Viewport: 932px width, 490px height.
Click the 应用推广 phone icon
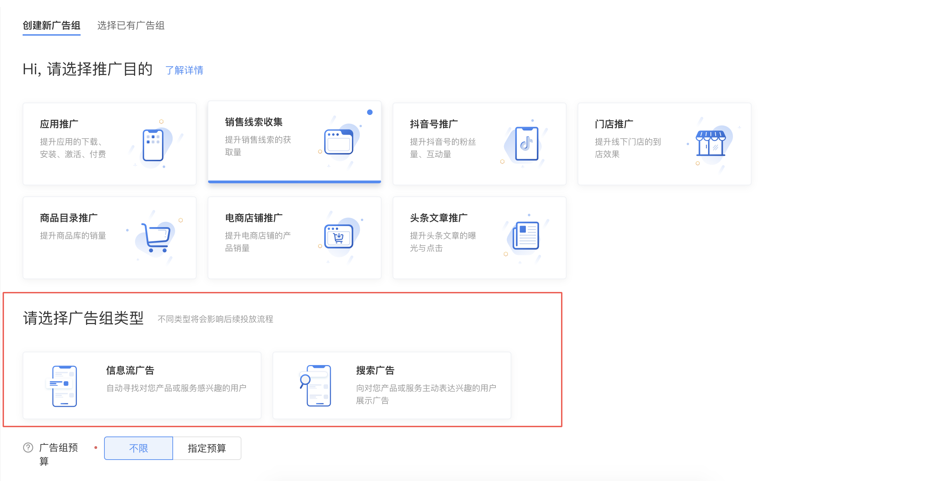tap(153, 145)
